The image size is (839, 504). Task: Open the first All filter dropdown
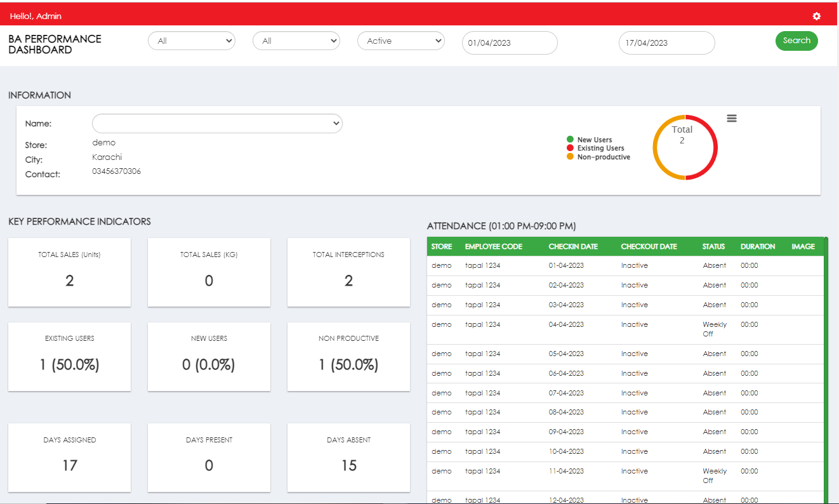pyautogui.click(x=192, y=41)
